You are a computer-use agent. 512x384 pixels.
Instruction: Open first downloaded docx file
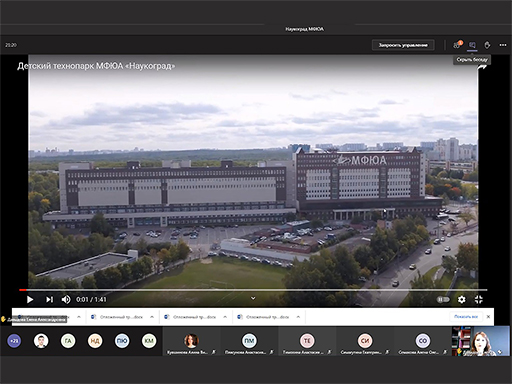click(43, 317)
